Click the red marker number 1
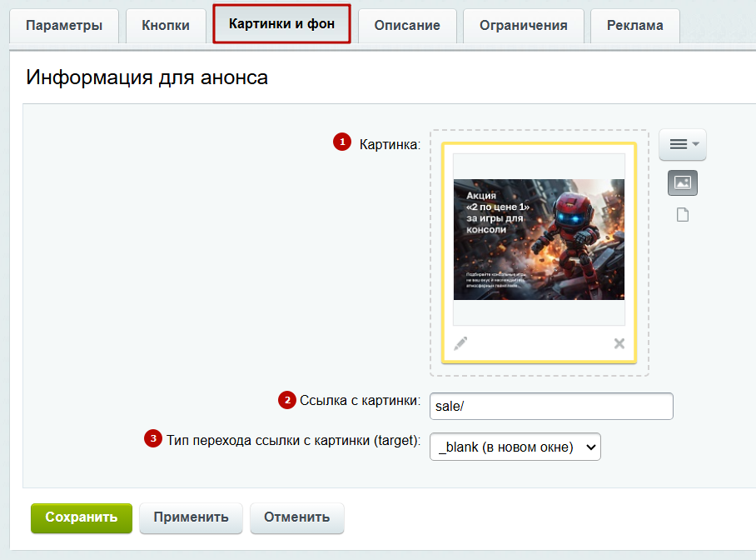 (342, 142)
